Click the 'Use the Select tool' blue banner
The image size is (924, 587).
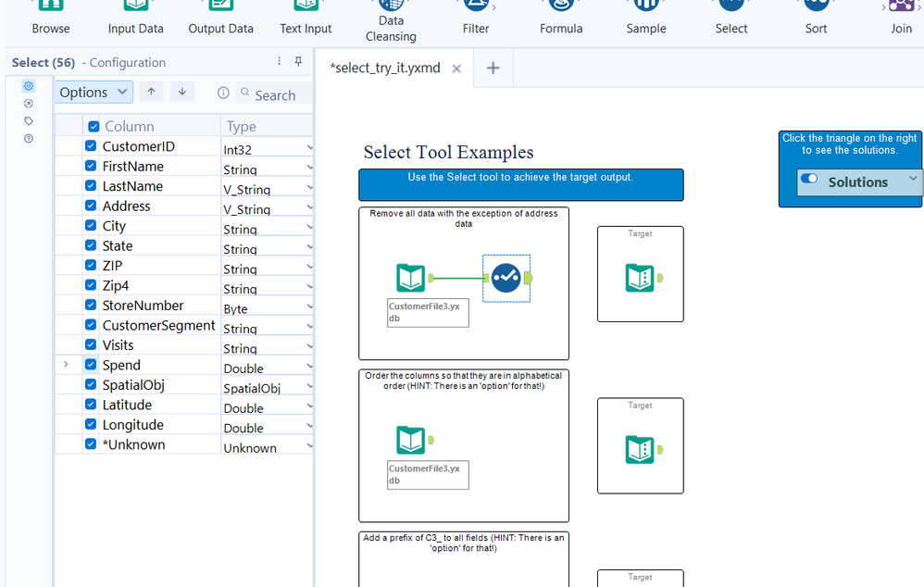coord(521,185)
